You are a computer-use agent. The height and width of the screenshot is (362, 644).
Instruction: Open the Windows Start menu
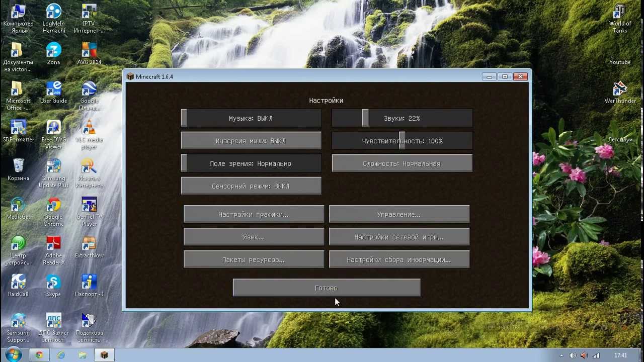(x=13, y=354)
